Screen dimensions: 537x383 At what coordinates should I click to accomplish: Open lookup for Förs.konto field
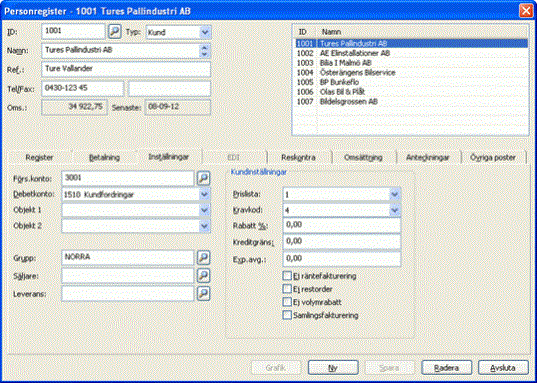point(203,178)
